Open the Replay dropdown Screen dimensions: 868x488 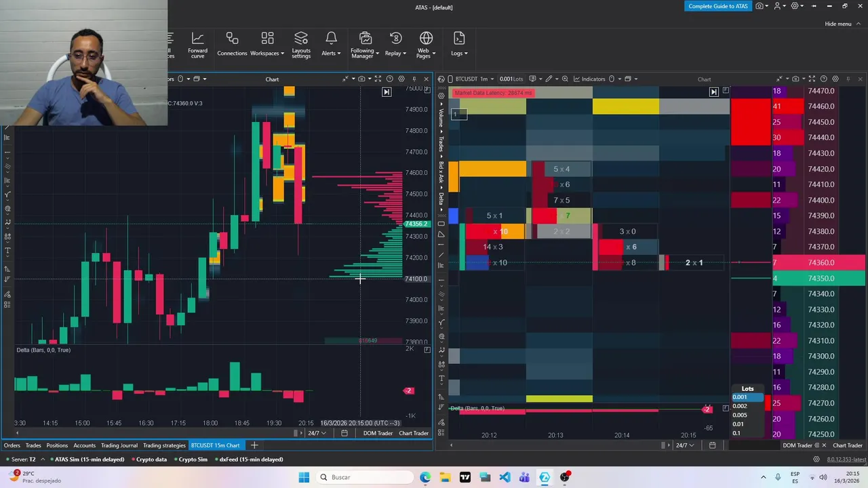click(x=395, y=45)
